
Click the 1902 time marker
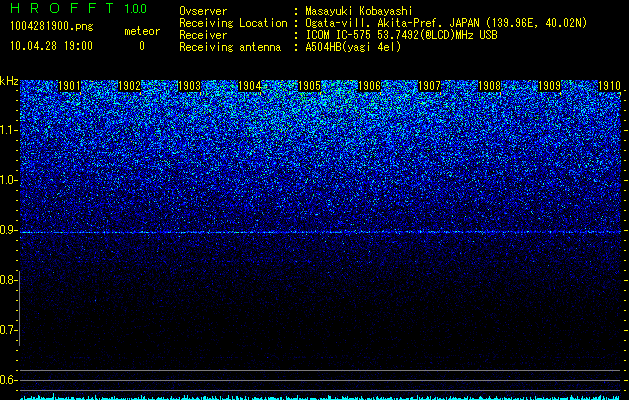click(130, 86)
